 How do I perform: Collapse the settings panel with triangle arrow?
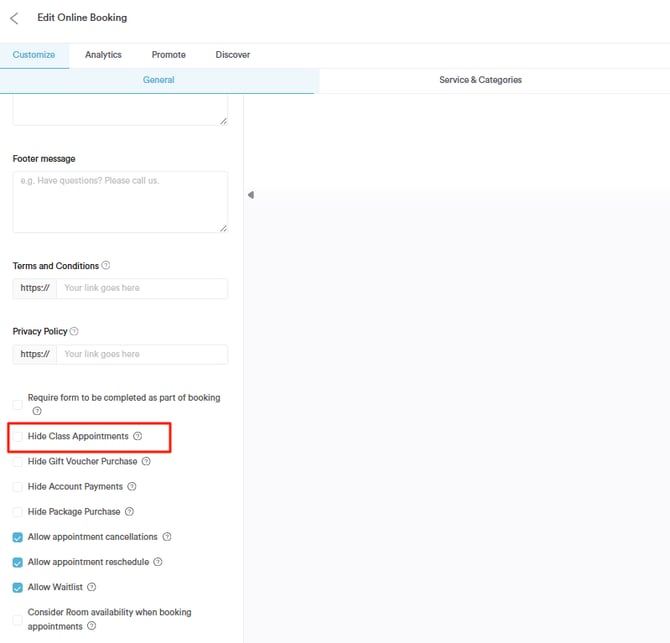(251, 195)
